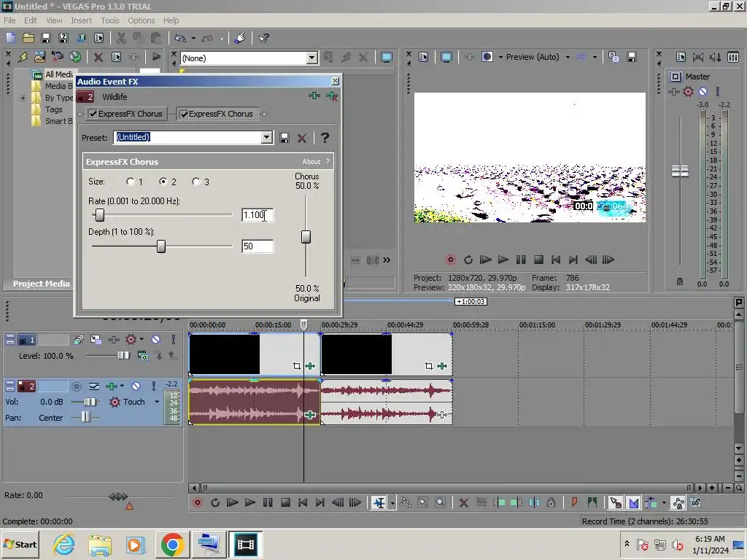The image size is (747, 560).
Task: Delete the preset with the red X
Action: point(302,138)
